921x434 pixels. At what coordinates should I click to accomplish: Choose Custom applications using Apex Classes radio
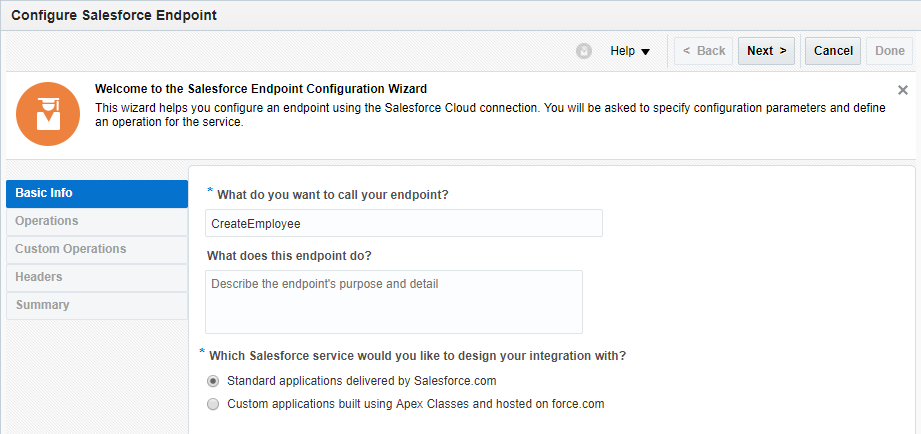tap(212, 405)
